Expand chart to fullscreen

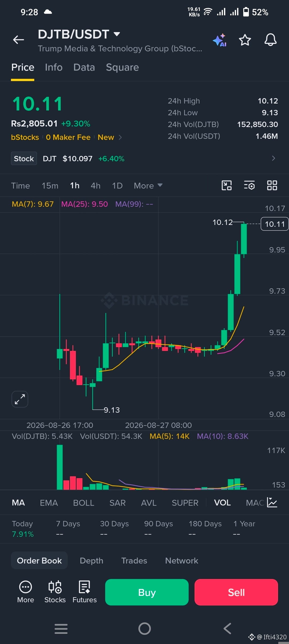(x=20, y=399)
